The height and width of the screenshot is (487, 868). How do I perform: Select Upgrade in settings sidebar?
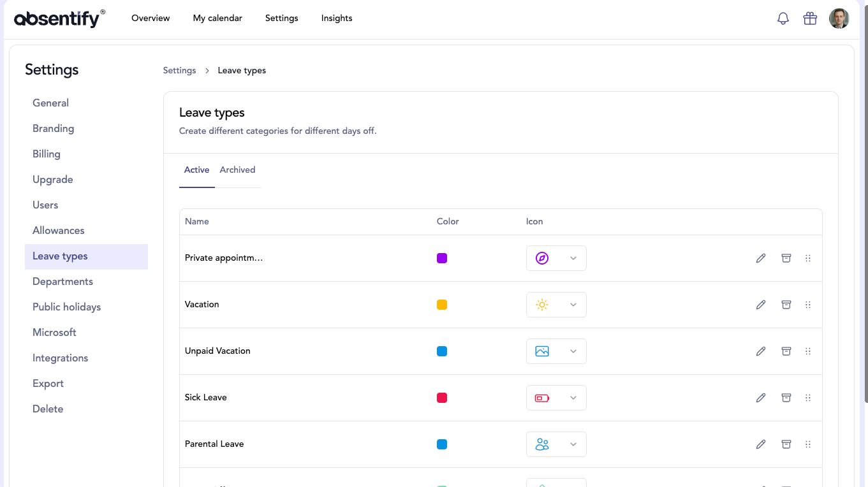[x=86, y=180]
